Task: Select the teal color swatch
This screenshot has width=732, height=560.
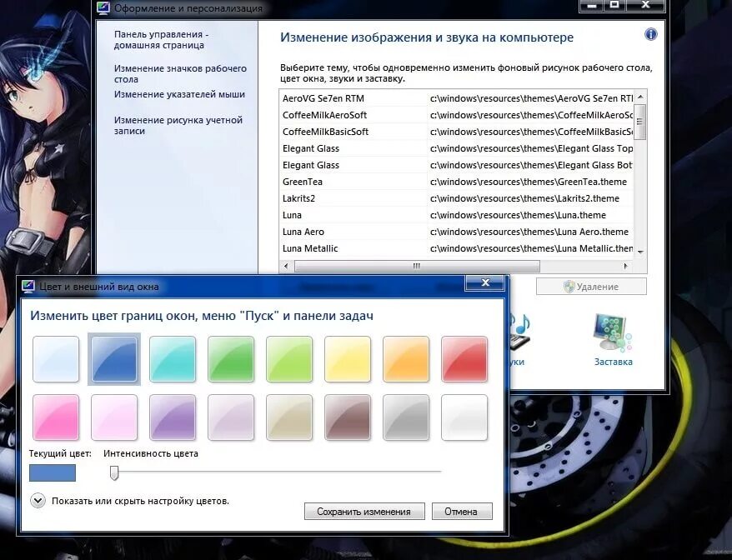Action: pos(173,359)
